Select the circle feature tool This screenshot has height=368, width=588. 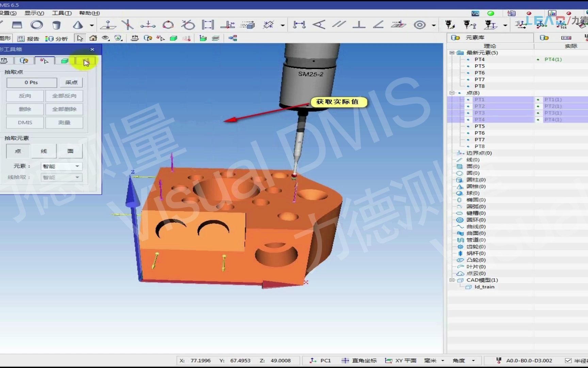point(36,25)
